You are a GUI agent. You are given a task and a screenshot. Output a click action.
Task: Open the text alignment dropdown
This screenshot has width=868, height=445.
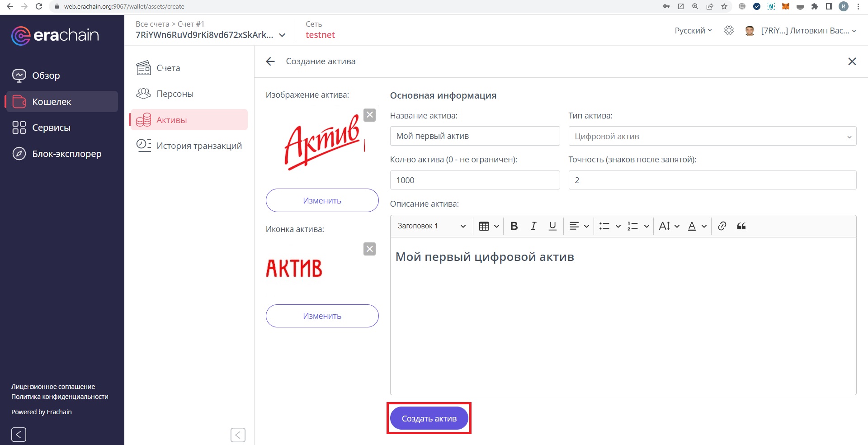(x=579, y=226)
